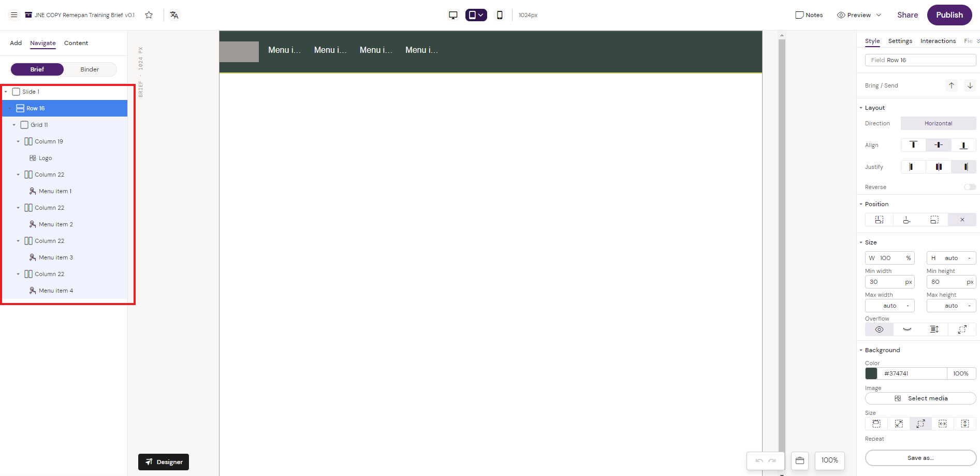This screenshot has width=980, height=476.
Task: Click the undo arrow
Action: coord(759,460)
